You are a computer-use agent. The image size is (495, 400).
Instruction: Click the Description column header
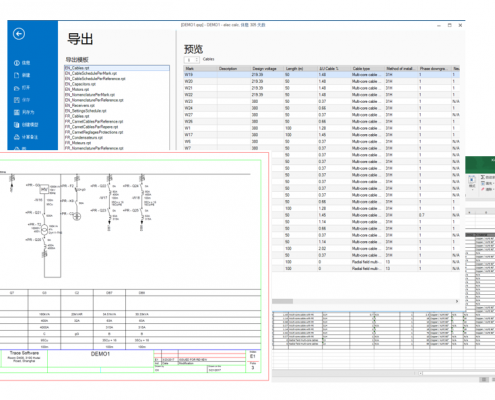tap(234, 68)
